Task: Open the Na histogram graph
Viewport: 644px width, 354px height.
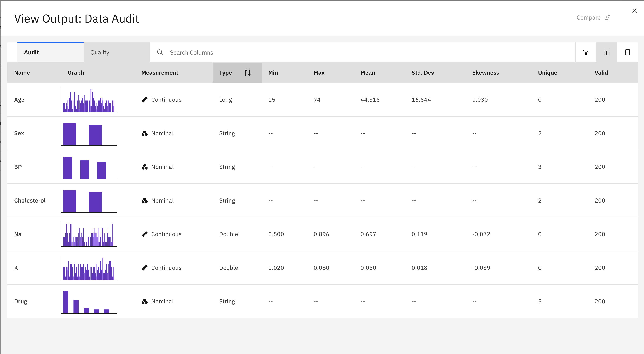Action: (x=89, y=234)
